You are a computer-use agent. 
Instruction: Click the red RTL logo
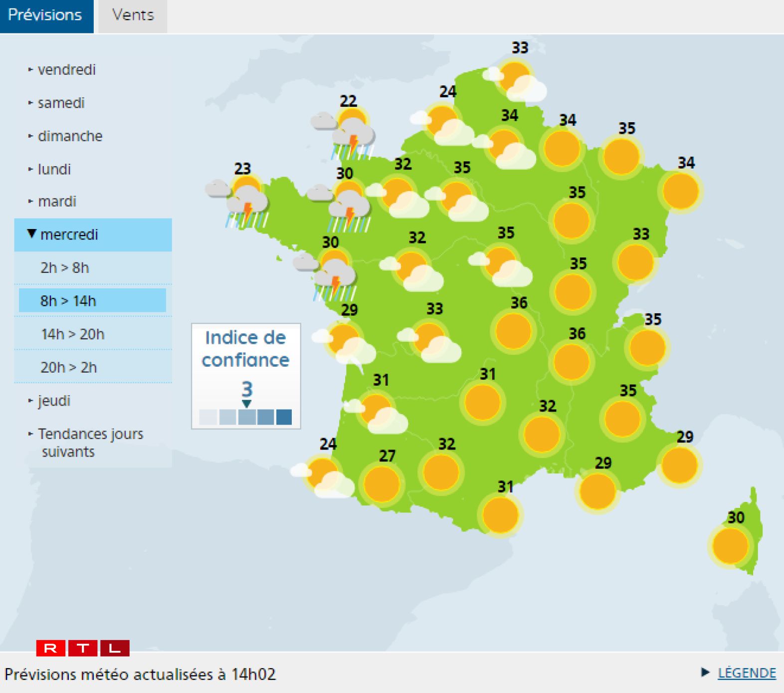pos(83,648)
